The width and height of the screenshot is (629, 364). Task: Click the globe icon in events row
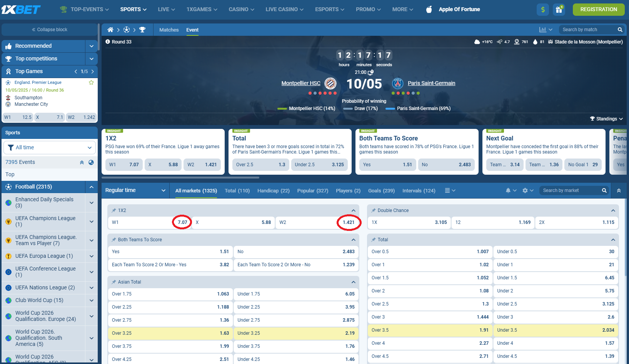91,162
